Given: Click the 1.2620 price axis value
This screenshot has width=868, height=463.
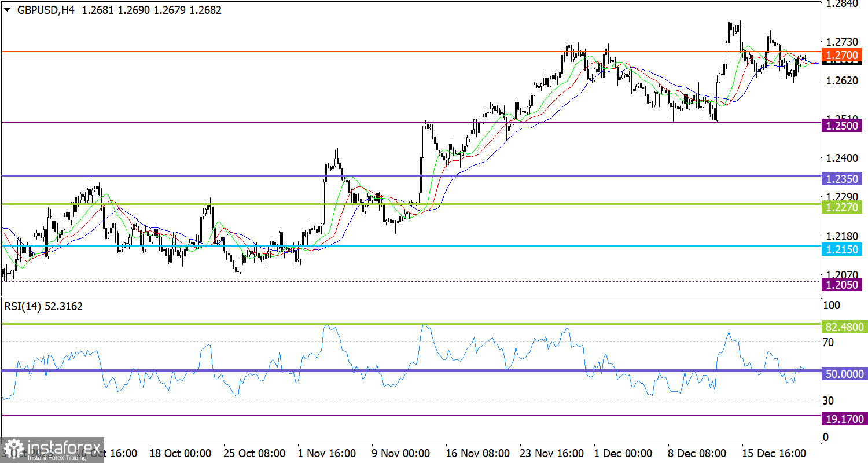Looking at the screenshot, I should 841,81.
